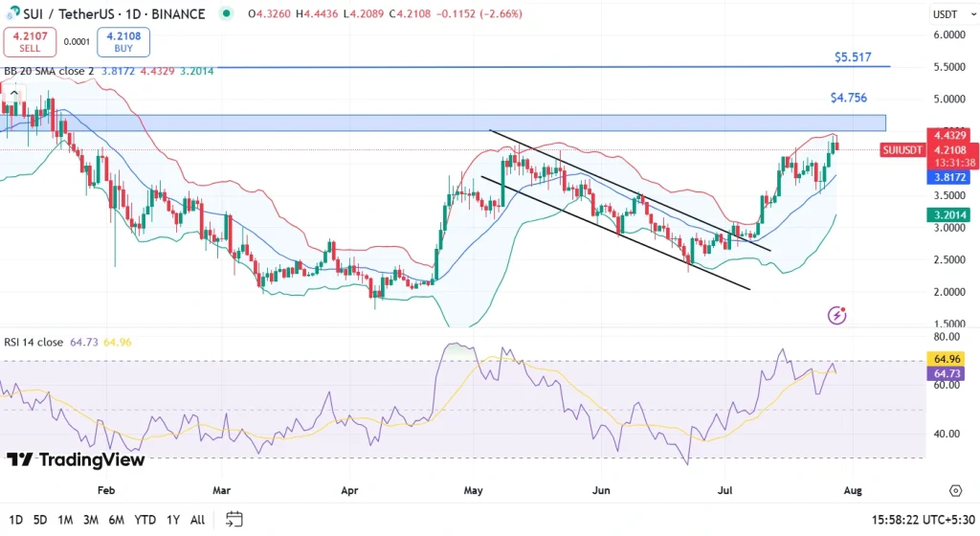
Task: Select the 1D time range
Action: coord(16,520)
